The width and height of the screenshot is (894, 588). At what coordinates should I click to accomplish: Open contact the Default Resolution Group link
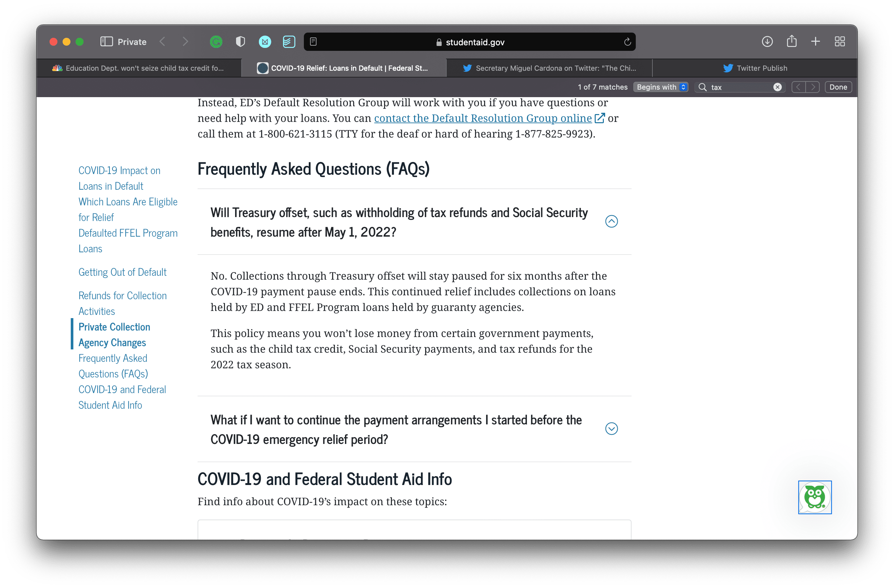click(483, 118)
